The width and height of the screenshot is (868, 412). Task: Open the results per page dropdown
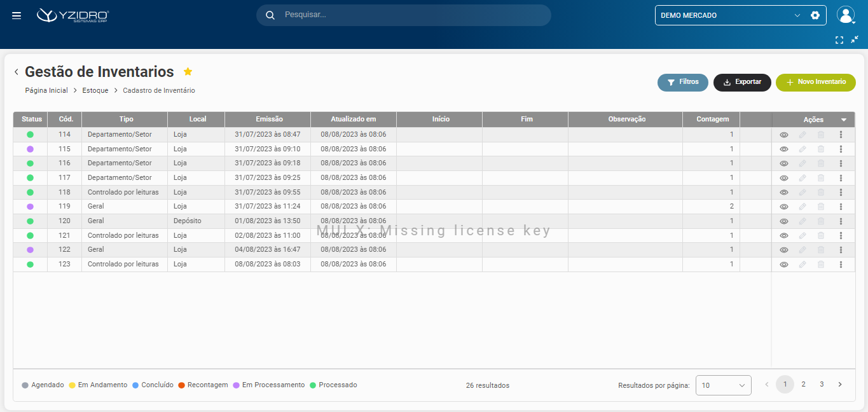(723, 385)
